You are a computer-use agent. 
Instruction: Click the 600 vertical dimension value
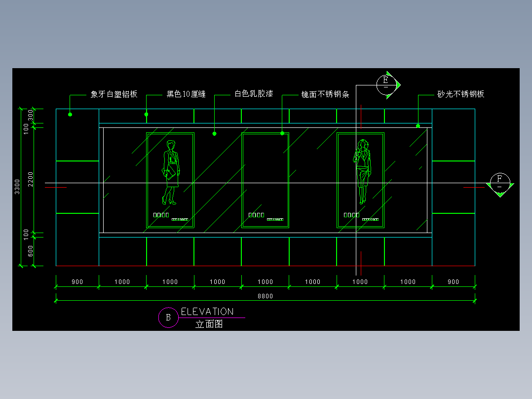coord(30,251)
